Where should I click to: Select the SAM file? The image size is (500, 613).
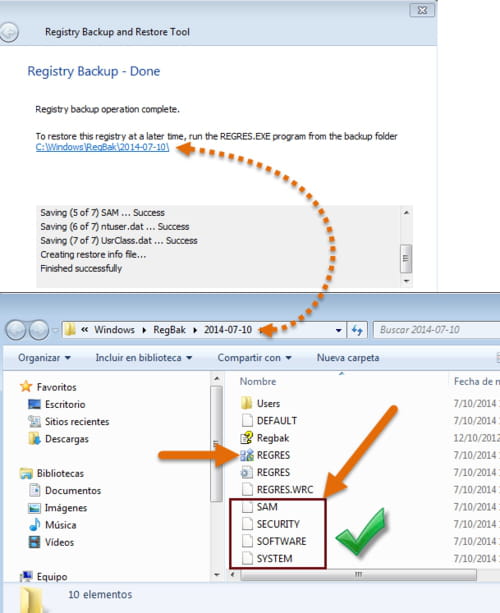[x=260, y=507]
